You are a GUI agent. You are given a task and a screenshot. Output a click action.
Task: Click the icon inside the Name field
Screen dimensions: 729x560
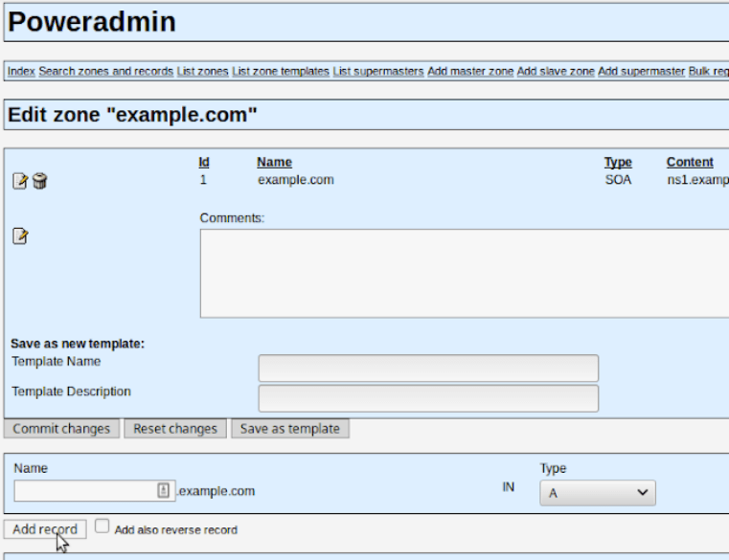(x=163, y=490)
